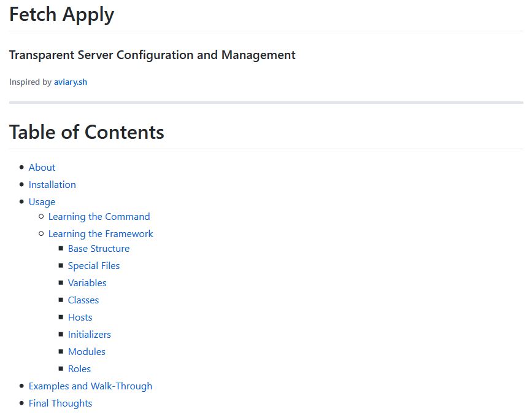Navigate to the About section

point(42,167)
